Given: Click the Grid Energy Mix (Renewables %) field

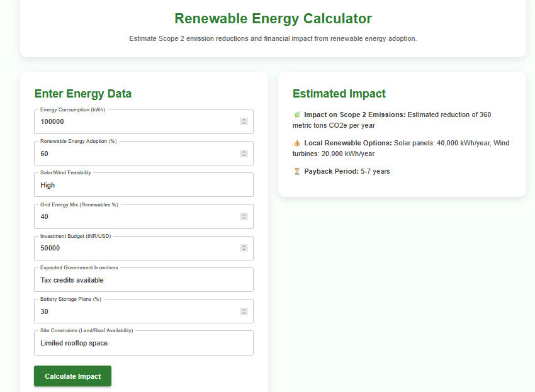Looking at the screenshot, I should point(144,216).
